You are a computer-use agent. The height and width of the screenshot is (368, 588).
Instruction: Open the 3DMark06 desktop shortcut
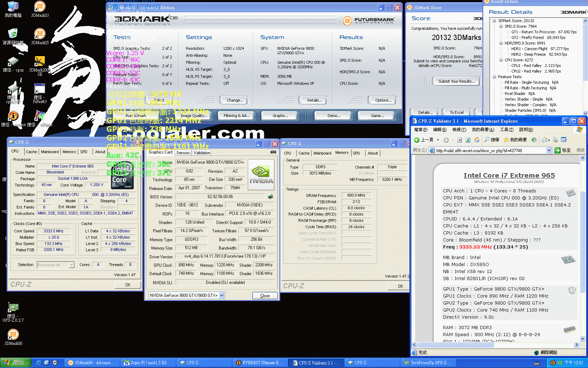[x=13, y=337]
